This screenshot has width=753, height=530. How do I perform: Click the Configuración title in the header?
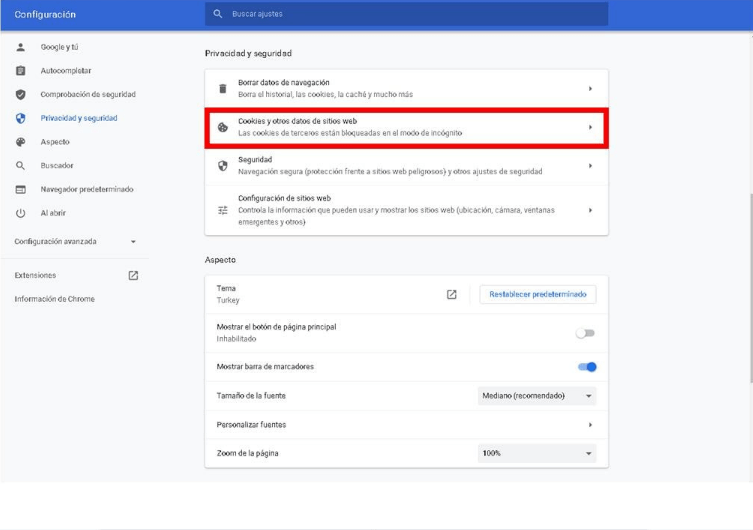coord(45,15)
